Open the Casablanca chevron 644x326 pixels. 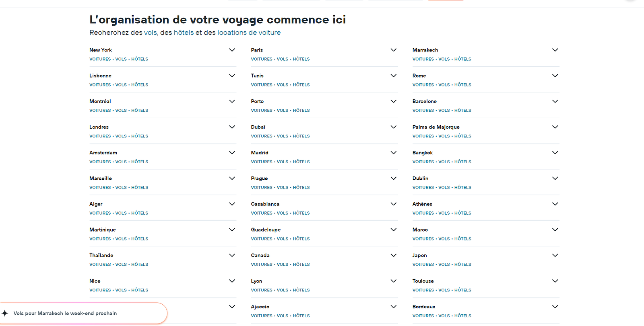(394, 204)
